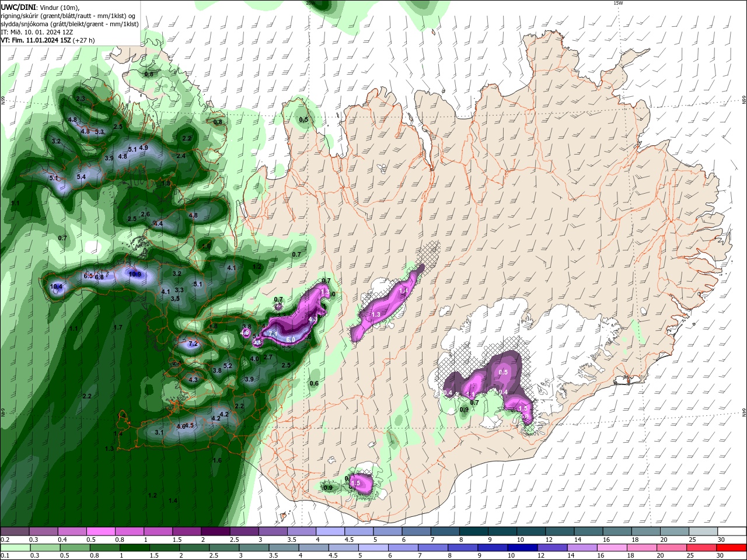
Task: Click the 10.4 precipitation value on map
Action: coord(56,287)
